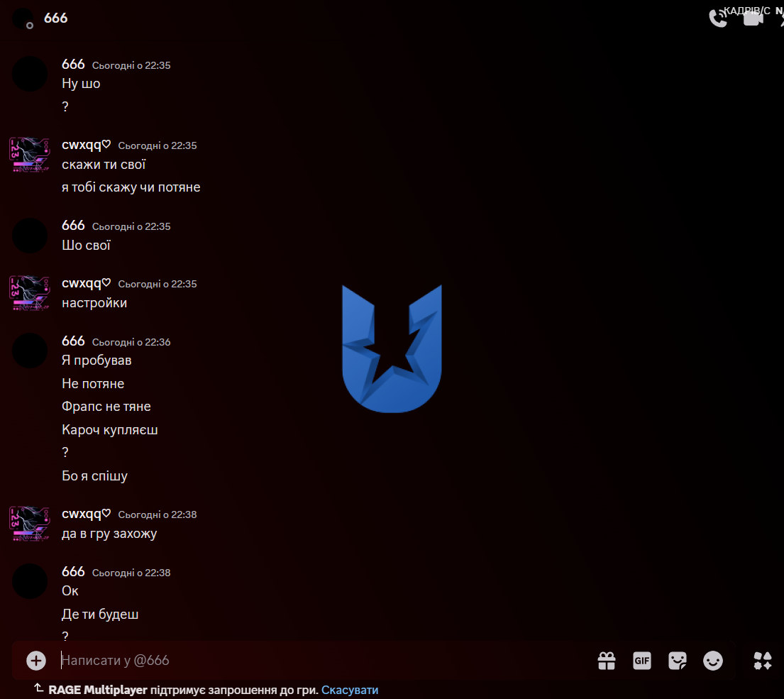784x699 pixels.
Task: Click the message Ну шо
Action: (x=81, y=84)
